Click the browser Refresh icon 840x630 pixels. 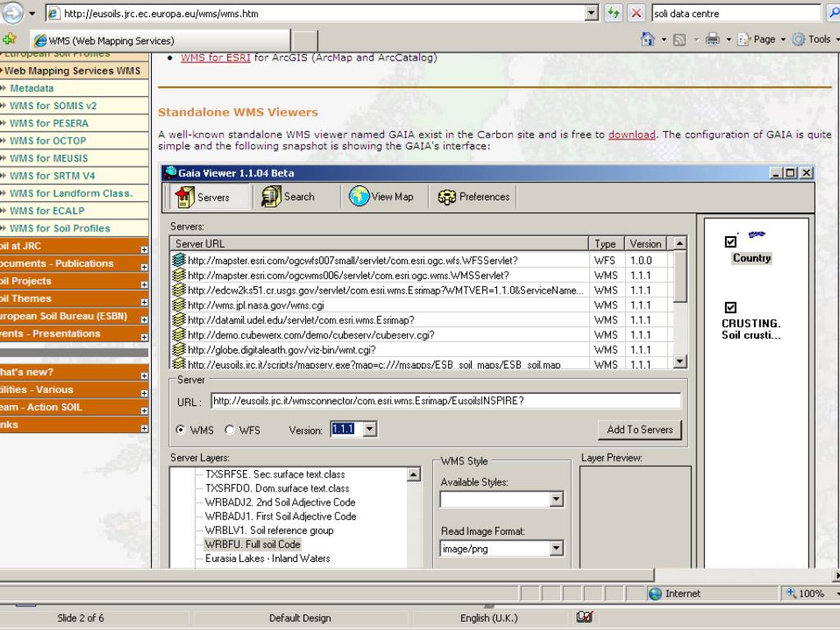pos(614,14)
